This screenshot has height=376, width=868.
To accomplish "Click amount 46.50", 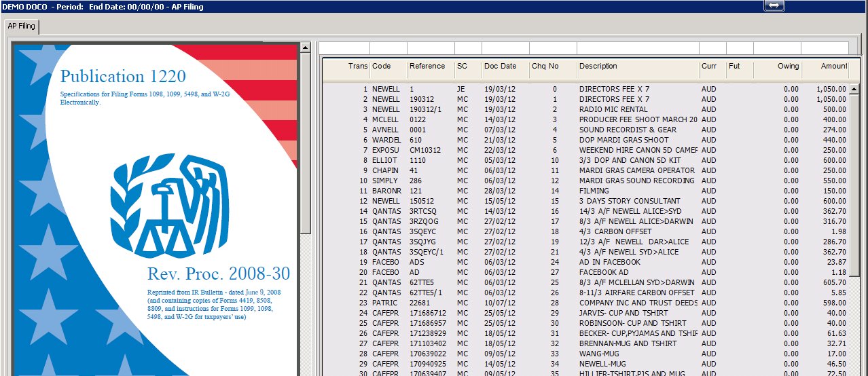I will (x=835, y=364).
